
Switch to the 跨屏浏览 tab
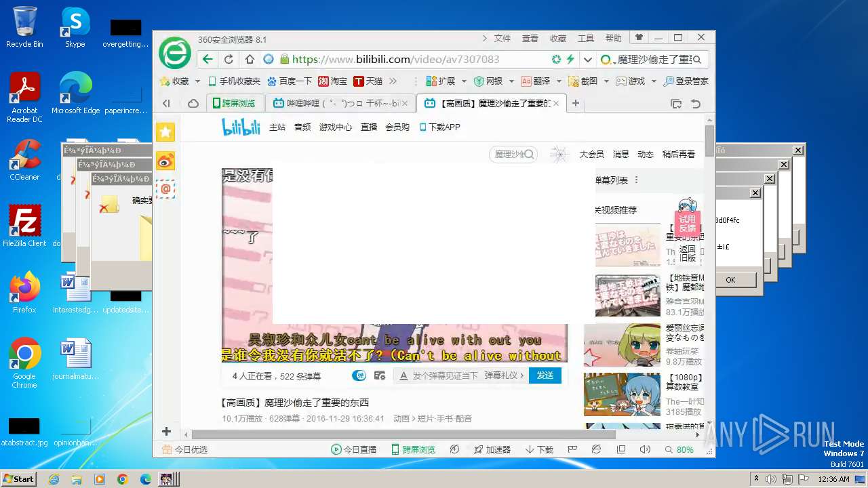233,103
